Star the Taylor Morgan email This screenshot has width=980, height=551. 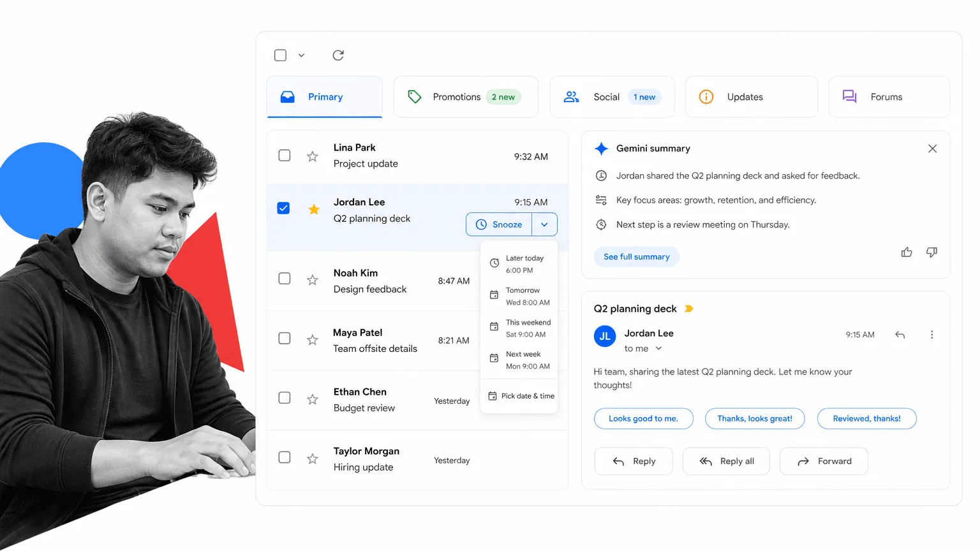[312, 459]
